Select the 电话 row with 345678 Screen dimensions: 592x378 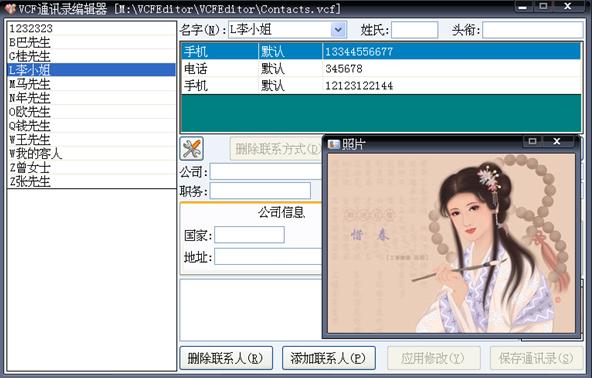381,68
